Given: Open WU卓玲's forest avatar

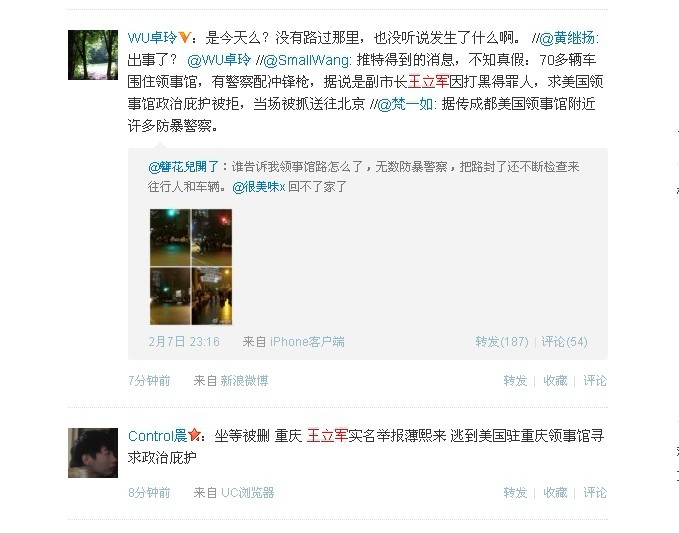Looking at the screenshot, I should tap(93, 55).
